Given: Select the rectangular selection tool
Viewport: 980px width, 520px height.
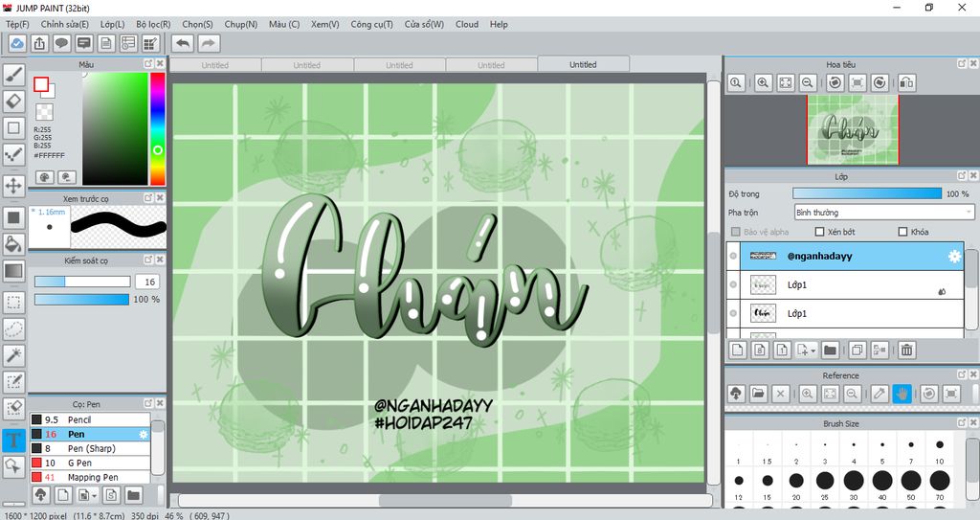Looking at the screenshot, I should [x=13, y=303].
